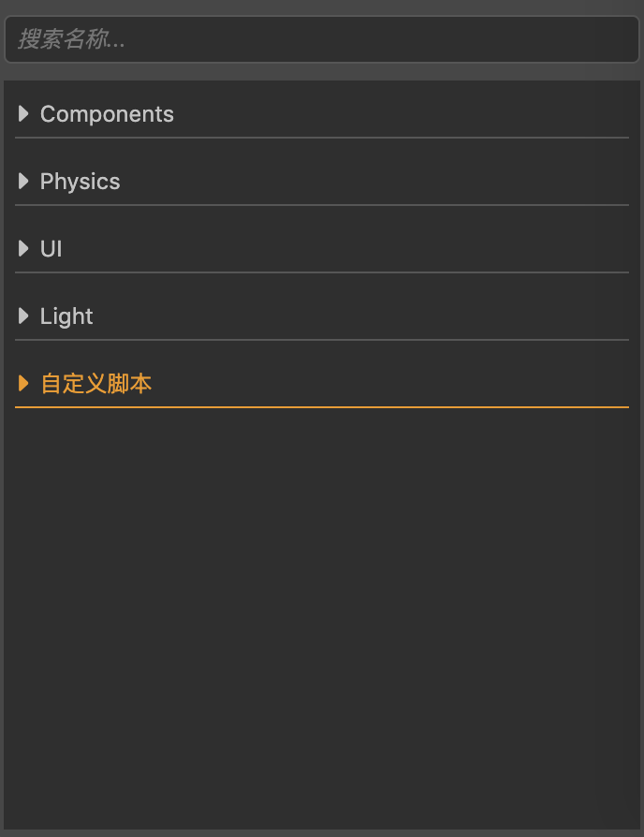This screenshot has height=837, width=644.
Task: Expand the orange 自定义脚本 arrow
Action: [23, 384]
